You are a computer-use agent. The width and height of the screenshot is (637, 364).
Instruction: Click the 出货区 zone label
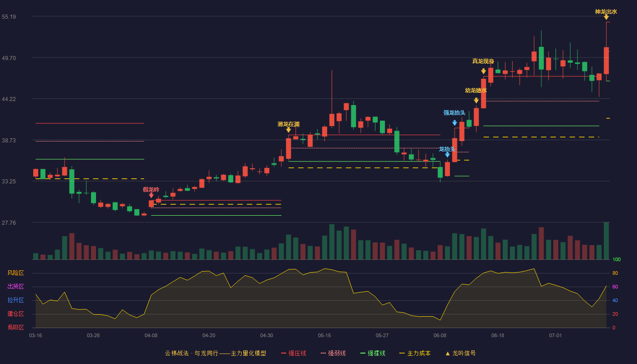pos(15,287)
